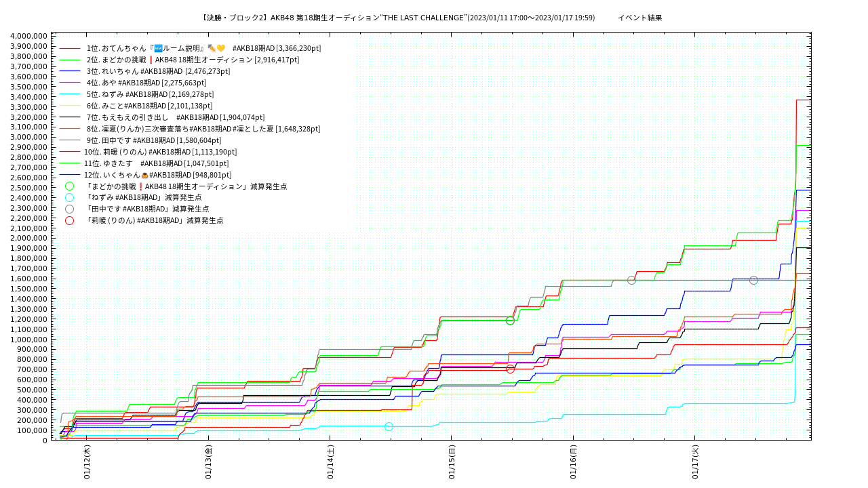The height and width of the screenshot is (488, 868).
Task: Click the red deduction circle on the chart curve
Action: point(510,369)
